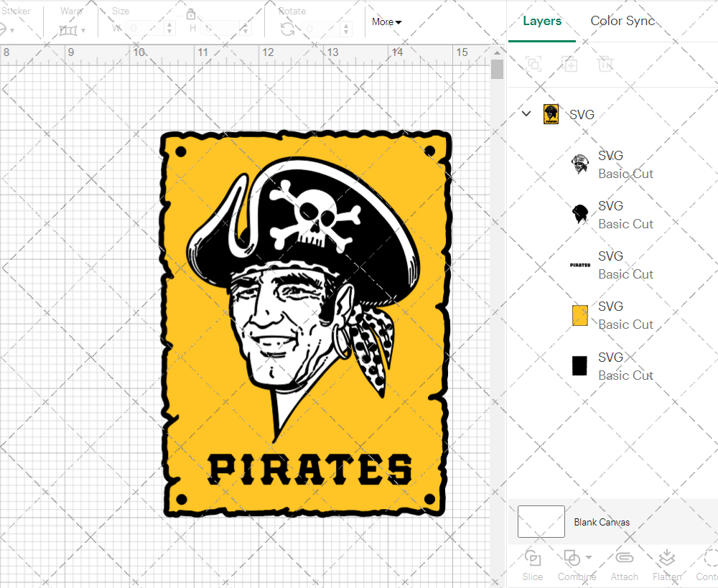The width and height of the screenshot is (718, 588).
Task: Click the width stepper arrows
Action: [170, 29]
